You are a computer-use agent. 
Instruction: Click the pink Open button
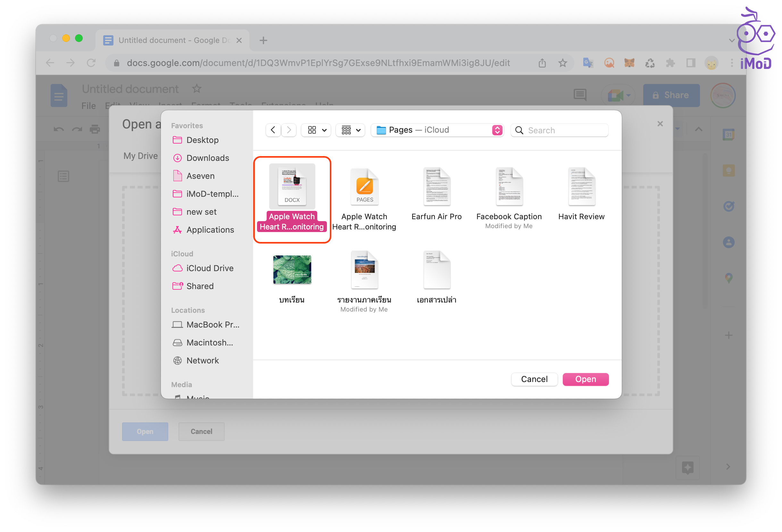click(585, 379)
